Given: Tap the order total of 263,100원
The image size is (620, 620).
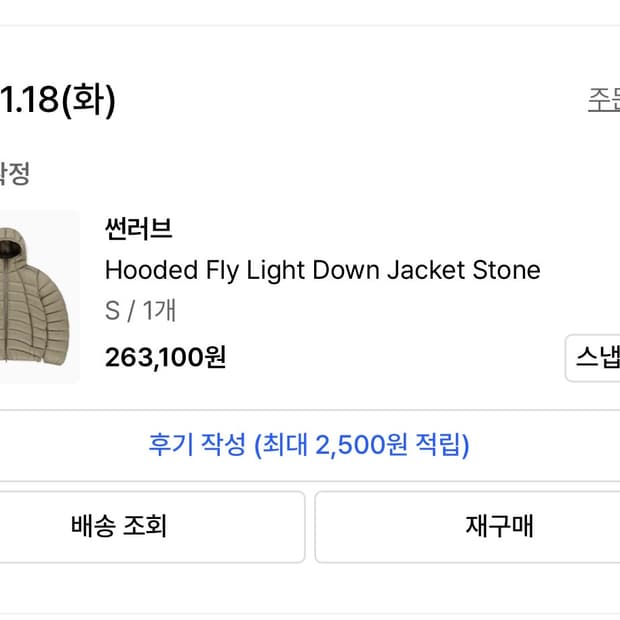Looking at the screenshot, I should coord(165,357).
